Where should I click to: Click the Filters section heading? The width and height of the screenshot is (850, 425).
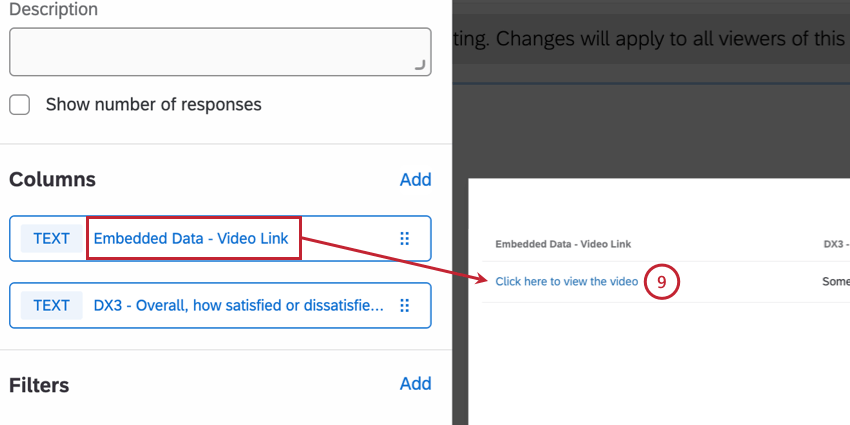pyautogui.click(x=39, y=385)
